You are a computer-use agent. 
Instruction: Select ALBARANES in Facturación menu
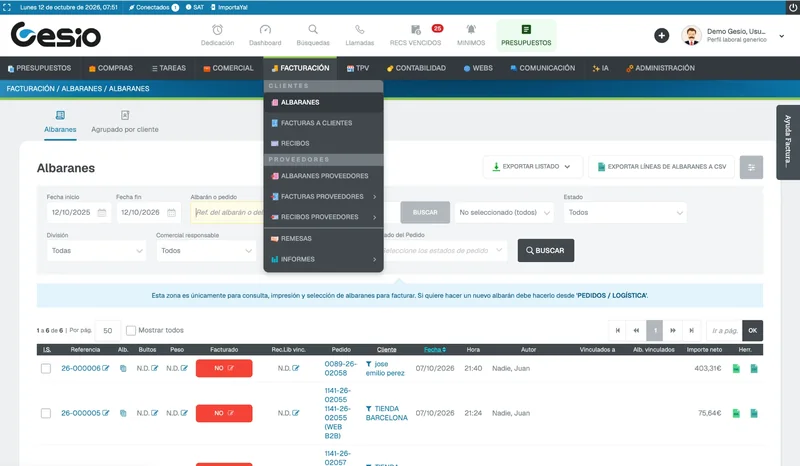coord(323,102)
